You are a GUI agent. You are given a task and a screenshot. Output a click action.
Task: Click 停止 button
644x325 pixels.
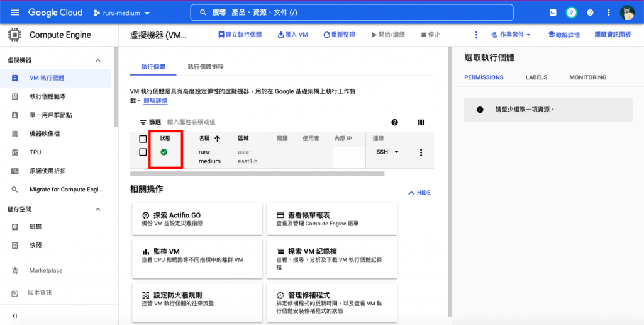point(430,35)
